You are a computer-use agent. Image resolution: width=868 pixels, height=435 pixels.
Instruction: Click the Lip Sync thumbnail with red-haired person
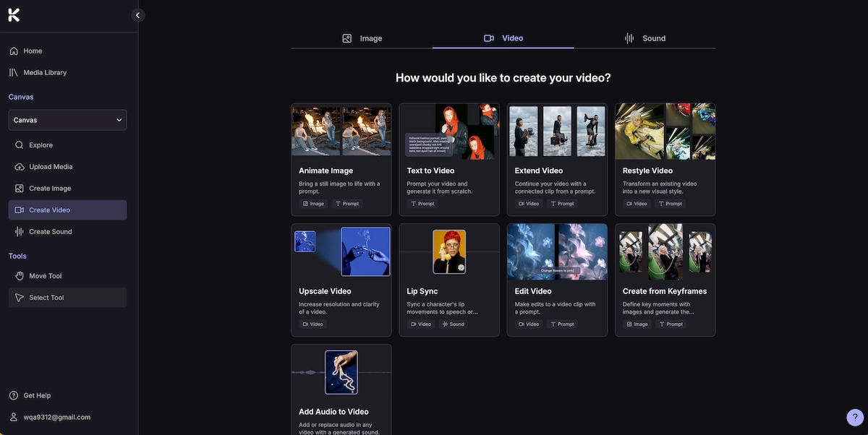[x=449, y=251]
